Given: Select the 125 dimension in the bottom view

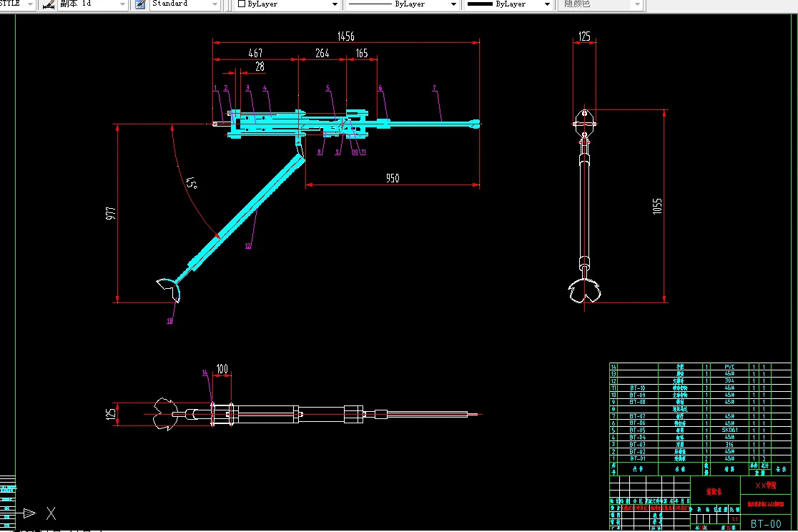Looking at the screenshot, I should tap(110, 413).
